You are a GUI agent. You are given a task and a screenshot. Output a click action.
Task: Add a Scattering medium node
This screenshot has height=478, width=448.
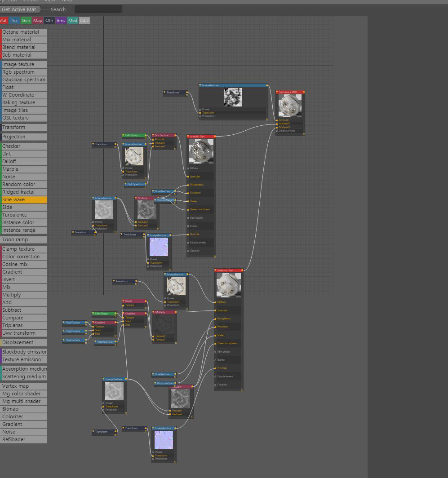pyautogui.click(x=23, y=376)
